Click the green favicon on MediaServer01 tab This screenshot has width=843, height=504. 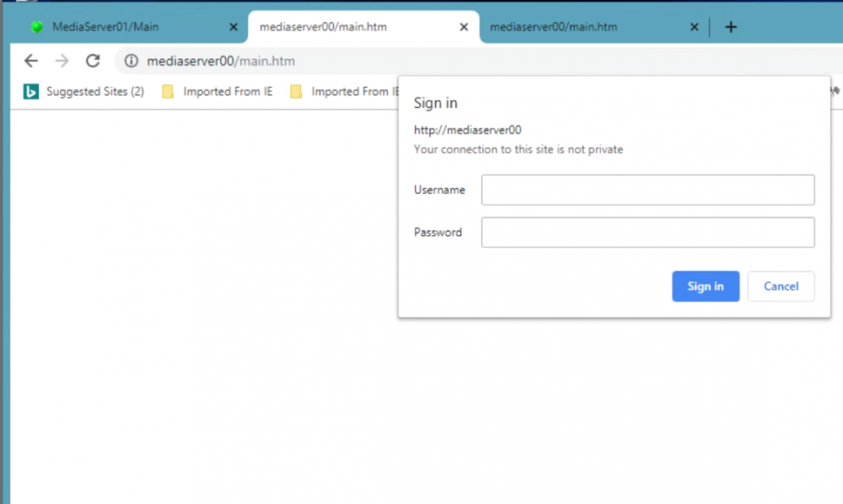click(37, 27)
